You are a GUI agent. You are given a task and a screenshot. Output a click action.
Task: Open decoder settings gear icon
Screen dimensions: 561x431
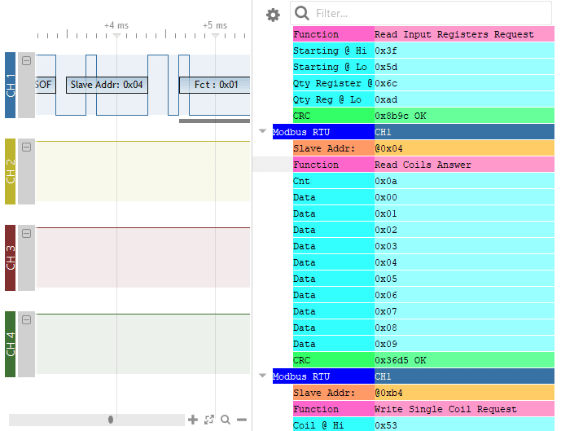coord(273,15)
